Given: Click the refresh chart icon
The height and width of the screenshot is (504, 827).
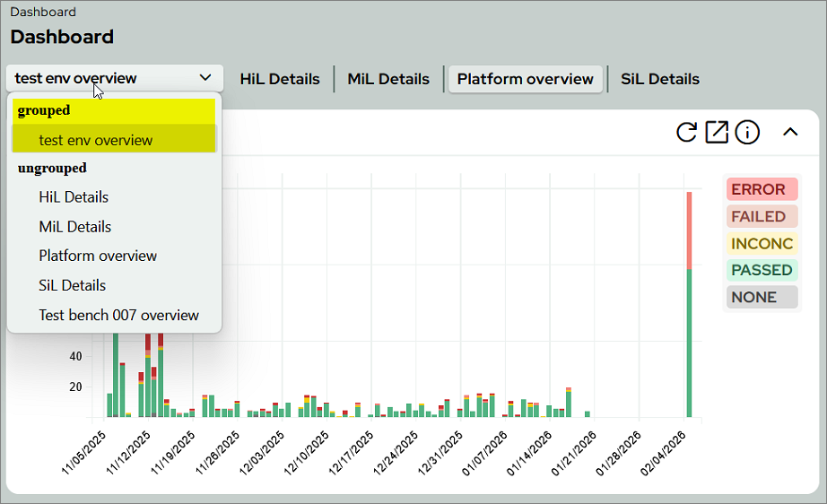Looking at the screenshot, I should coord(686,133).
